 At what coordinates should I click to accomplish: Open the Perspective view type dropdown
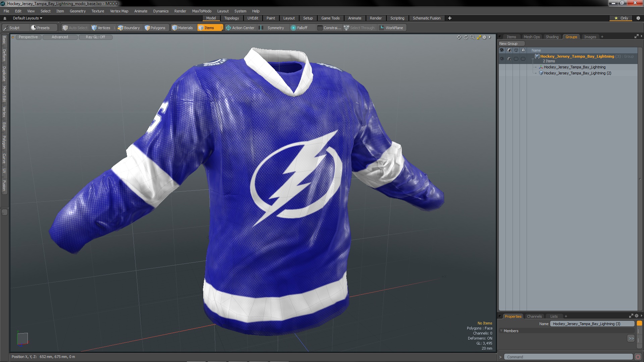tap(28, 37)
